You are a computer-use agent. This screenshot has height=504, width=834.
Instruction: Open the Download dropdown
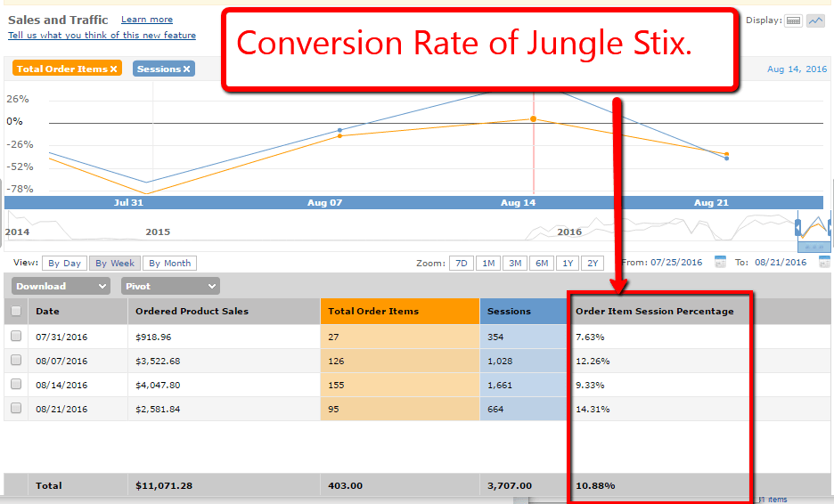click(61, 286)
